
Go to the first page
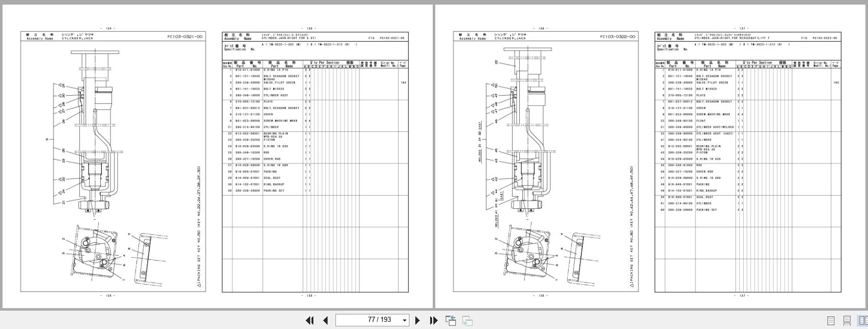point(310,320)
